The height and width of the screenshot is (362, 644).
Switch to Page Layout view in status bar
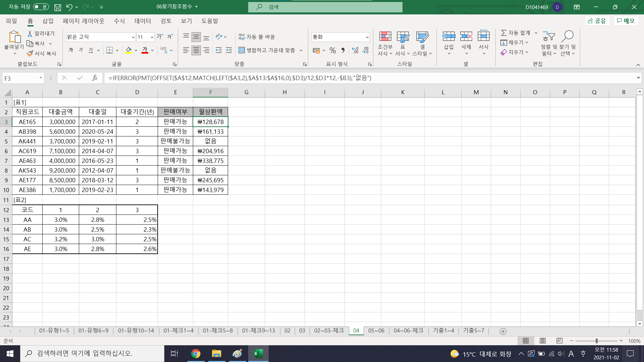point(542,341)
